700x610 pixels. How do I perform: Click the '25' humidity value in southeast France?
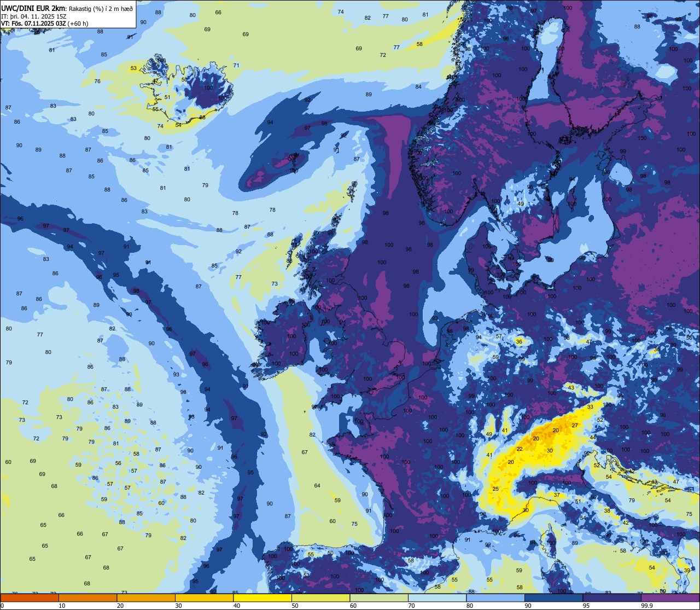click(x=495, y=489)
